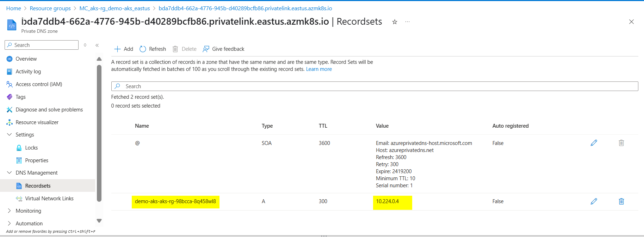Click the Resource visualizer icon
Image resolution: width=644 pixels, height=237 pixels.
point(10,122)
